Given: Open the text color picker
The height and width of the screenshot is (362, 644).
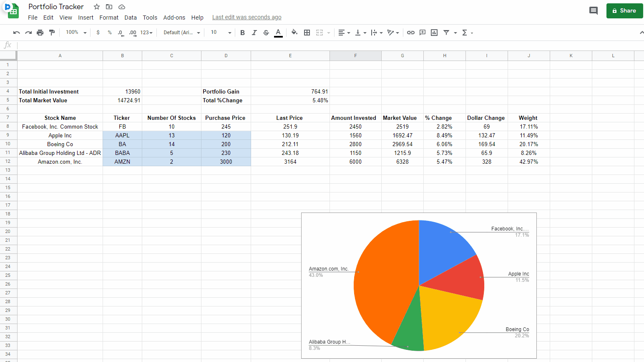Looking at the screenshot, I should click(278, 33).
